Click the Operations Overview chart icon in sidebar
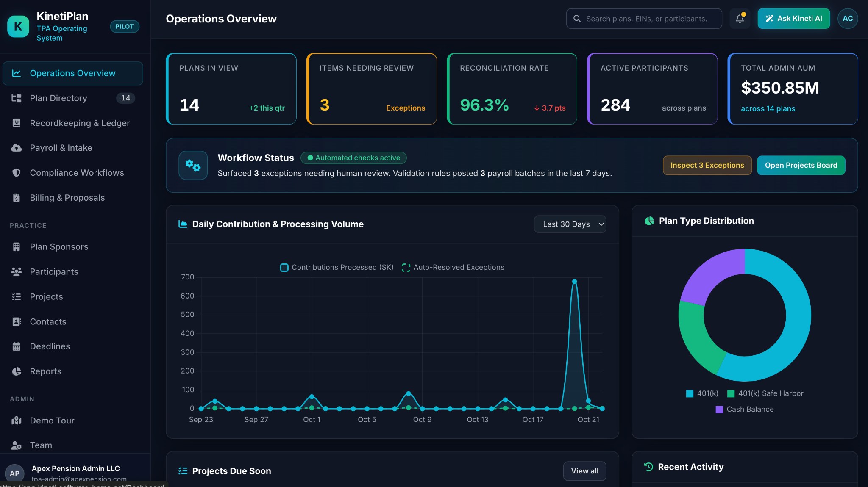Image resolution: width=868 pixels, height=487 pixels. 17,73
